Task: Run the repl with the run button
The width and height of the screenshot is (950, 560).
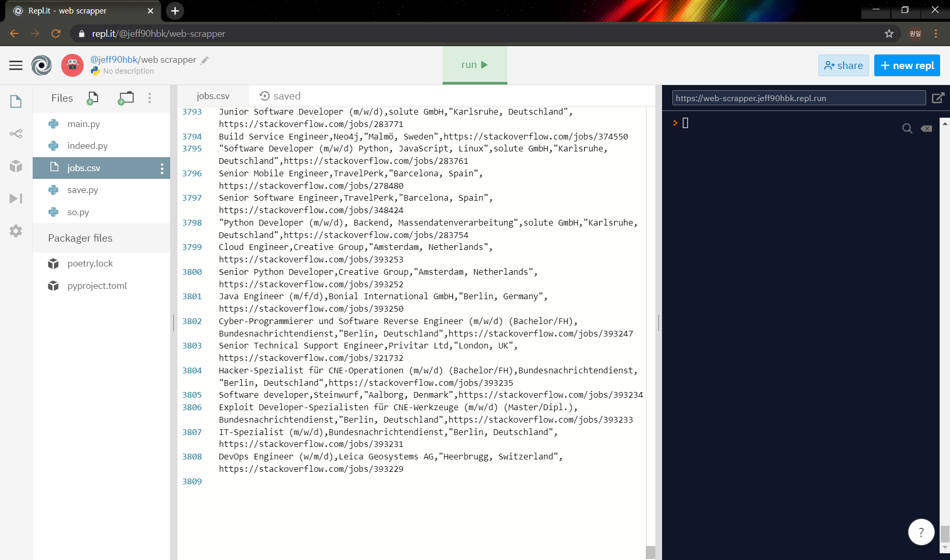Action: [x=475, y=65]
